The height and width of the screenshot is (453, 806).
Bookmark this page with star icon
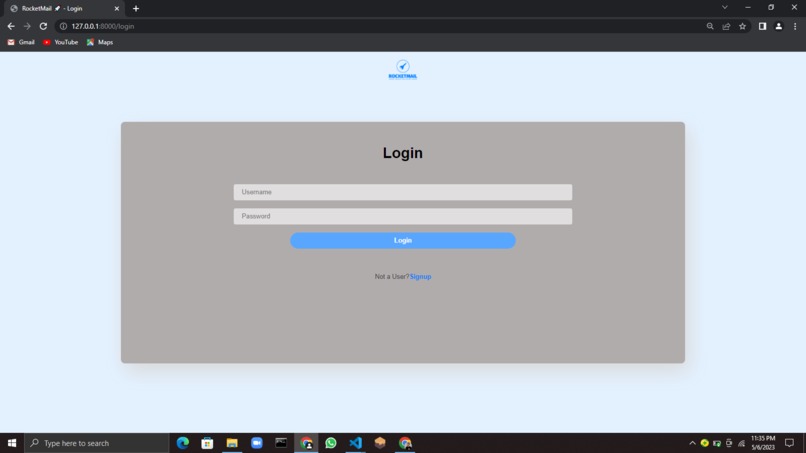pos(742,26)
